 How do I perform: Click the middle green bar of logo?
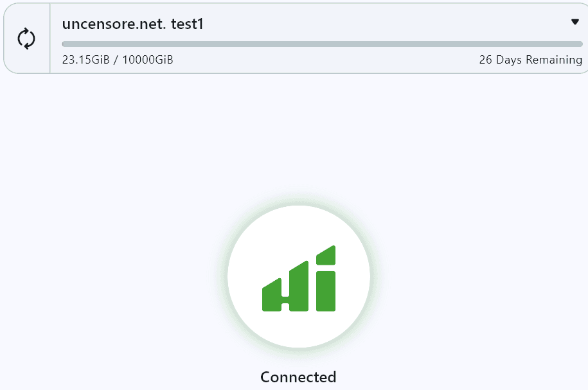coord(299,287)
